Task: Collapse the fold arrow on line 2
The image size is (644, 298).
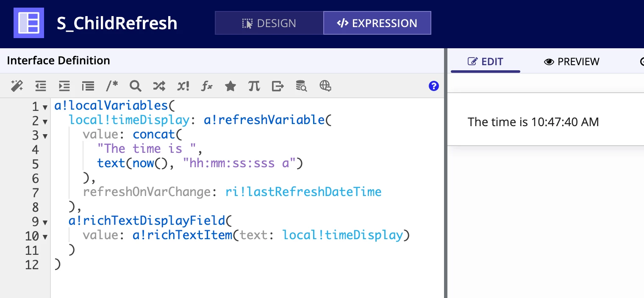Action: pyautogui.click(x=45, y=122)
